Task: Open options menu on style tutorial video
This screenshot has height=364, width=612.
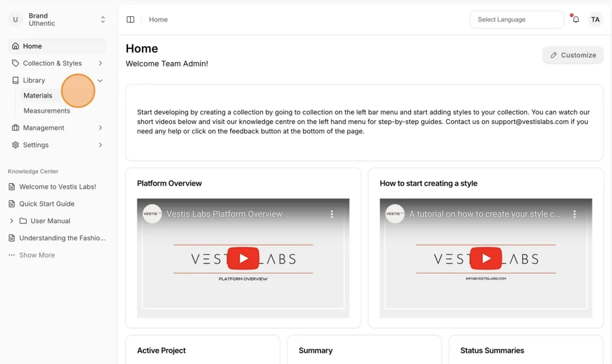Action: (x=575, y=214)
